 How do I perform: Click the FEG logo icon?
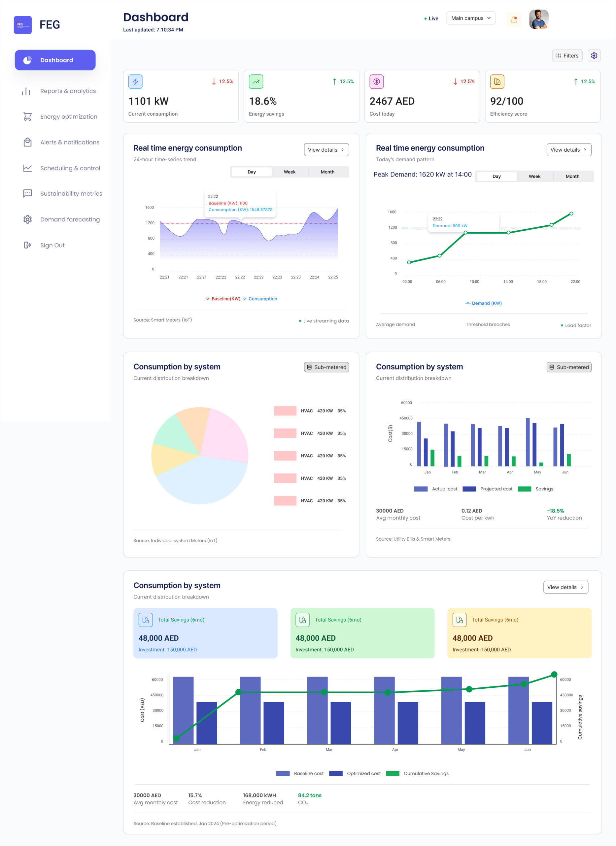(x=23, y=25)
